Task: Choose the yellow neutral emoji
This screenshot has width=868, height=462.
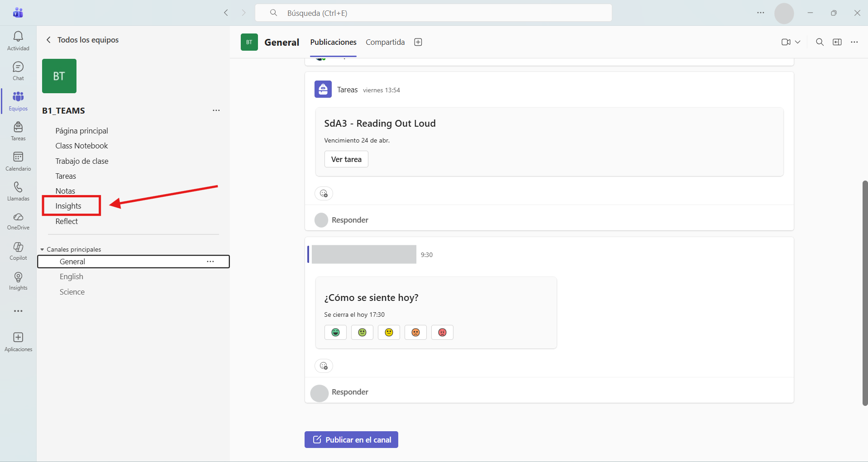Action: pos(389,333)
